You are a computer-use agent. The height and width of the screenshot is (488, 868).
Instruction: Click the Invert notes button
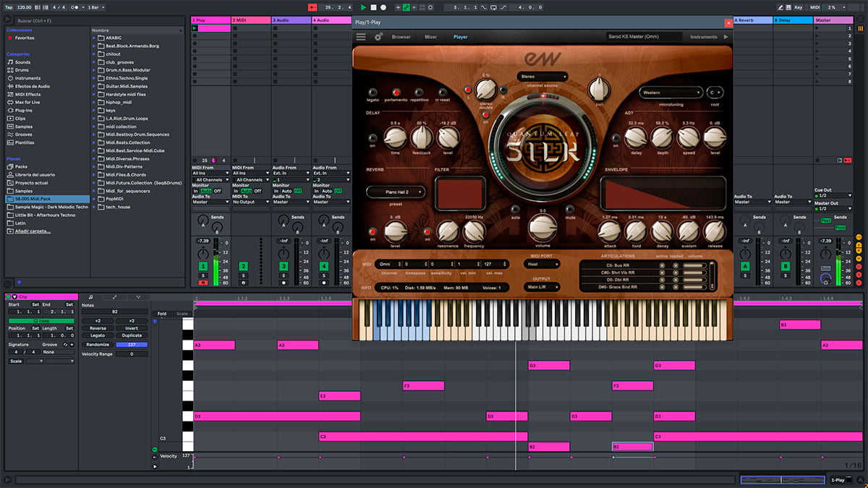(132, 328)
